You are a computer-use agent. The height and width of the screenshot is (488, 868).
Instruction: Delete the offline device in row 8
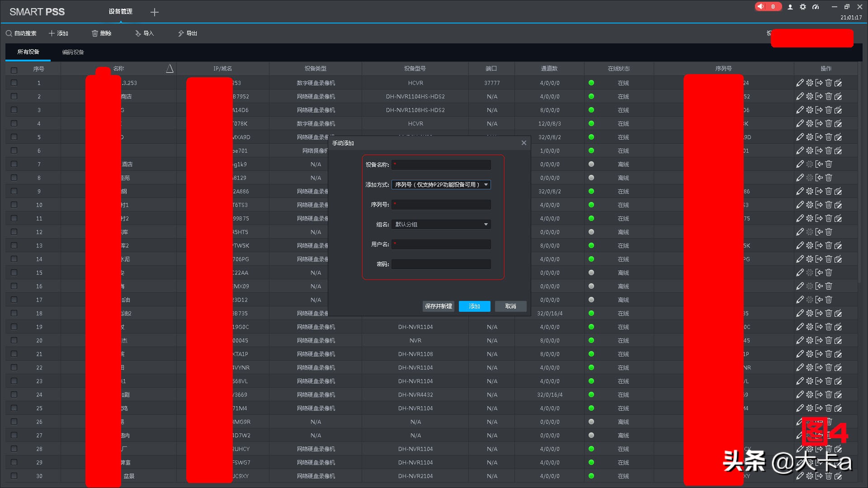(828, 178)
